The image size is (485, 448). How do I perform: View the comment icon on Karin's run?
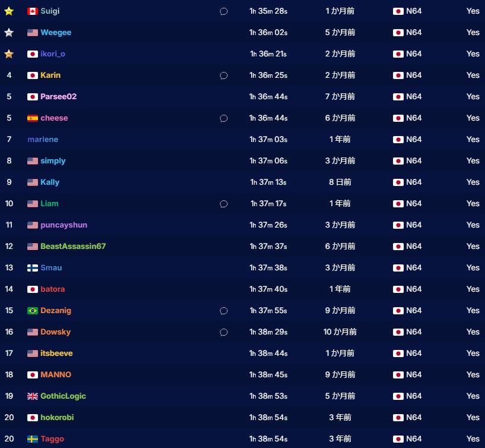click(224, 75)
